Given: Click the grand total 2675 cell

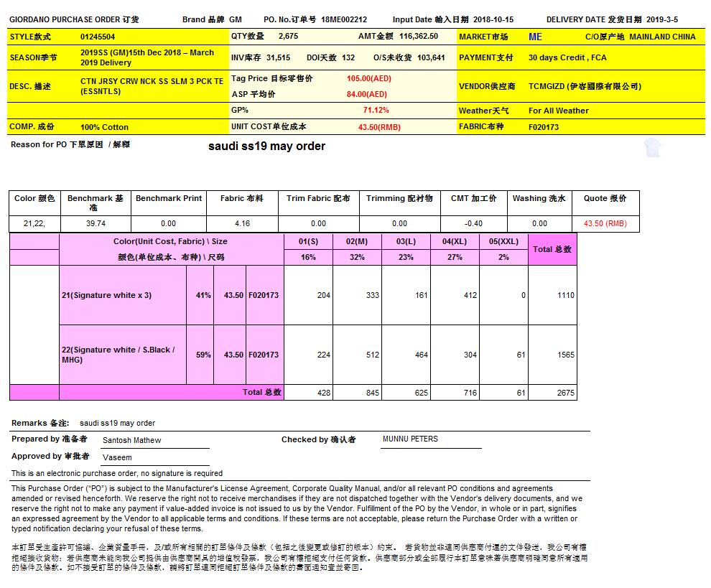Looking at the screenshot, I should (565, 393).
